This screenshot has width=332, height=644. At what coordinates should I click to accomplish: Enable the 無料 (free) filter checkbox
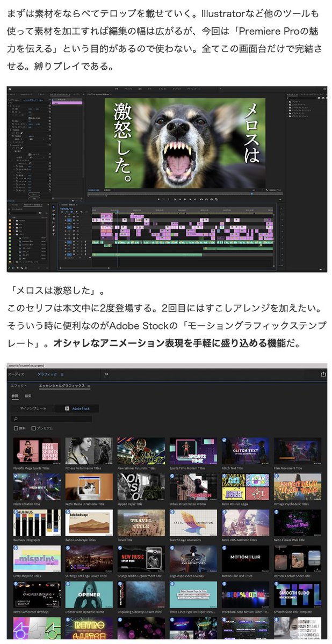coord(16,428)
